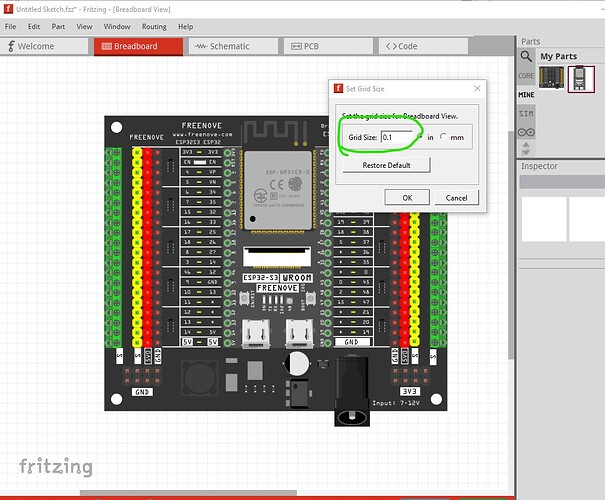This screenshot has height=500, width=605.
Task: Switch to the Code tab
Action: [423, 46]
